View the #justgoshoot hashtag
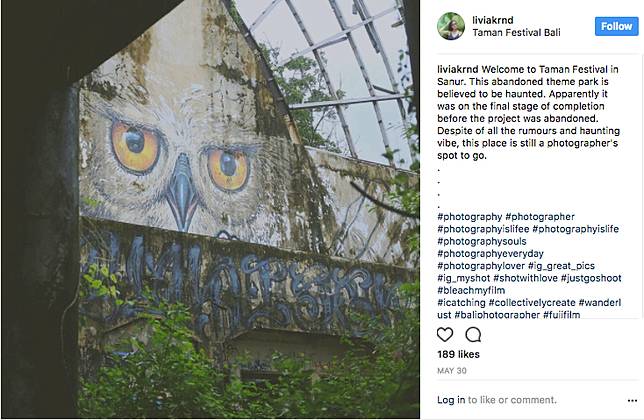Viewport: 644px width, 420px height. pos(593,277)
